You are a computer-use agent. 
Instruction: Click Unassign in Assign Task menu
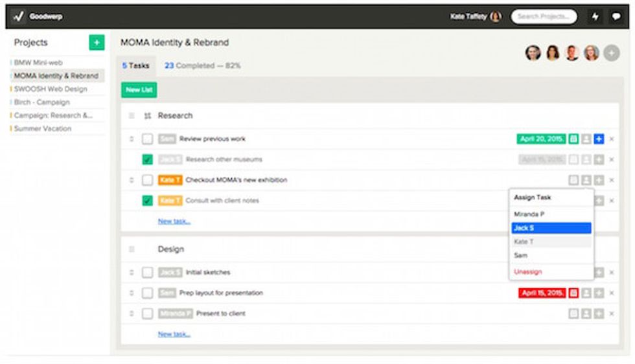click(527, 271)
